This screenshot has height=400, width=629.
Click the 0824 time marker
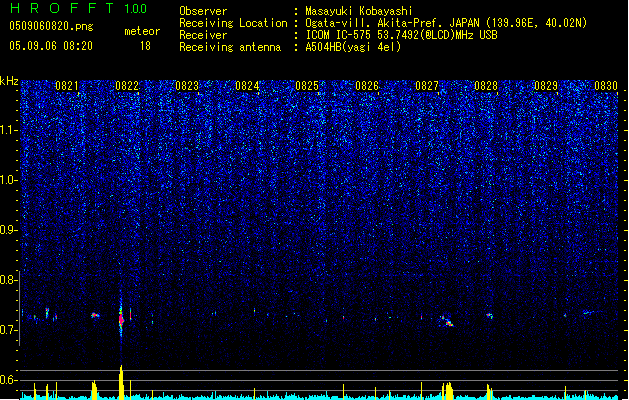point(247,86)
